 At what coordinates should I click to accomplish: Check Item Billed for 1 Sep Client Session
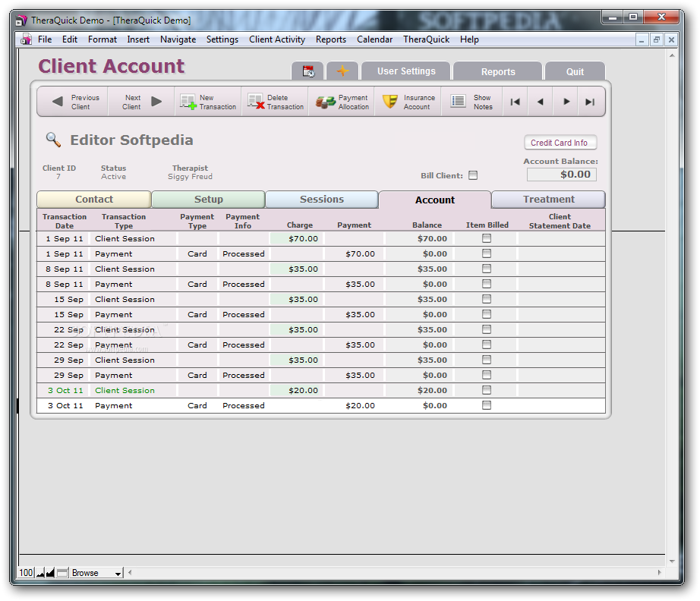tap(487, 238)
